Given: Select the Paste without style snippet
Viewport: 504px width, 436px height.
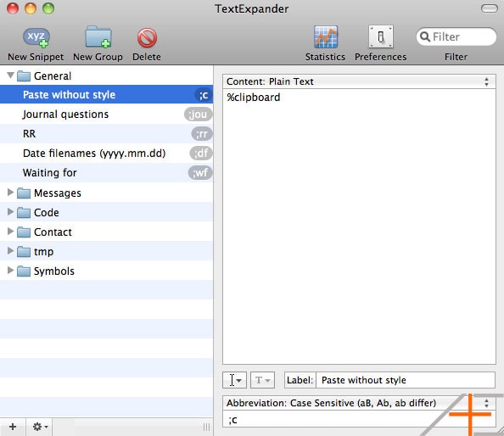Looking at the screenshot, I should [x=106, y=94].
